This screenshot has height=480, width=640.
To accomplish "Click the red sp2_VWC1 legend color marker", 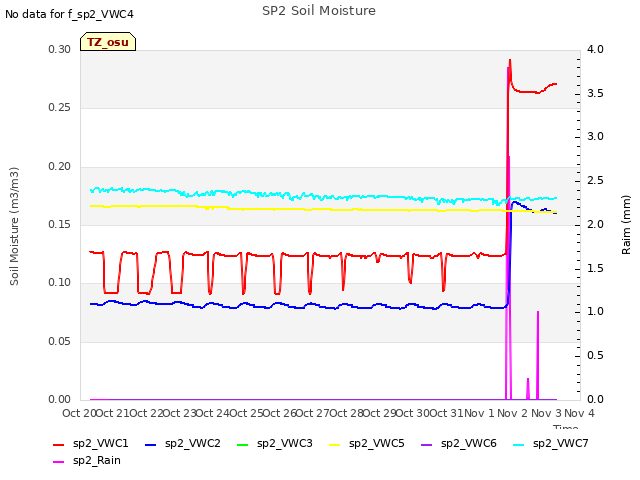I will pyautogui.click(x=59, y=444).
